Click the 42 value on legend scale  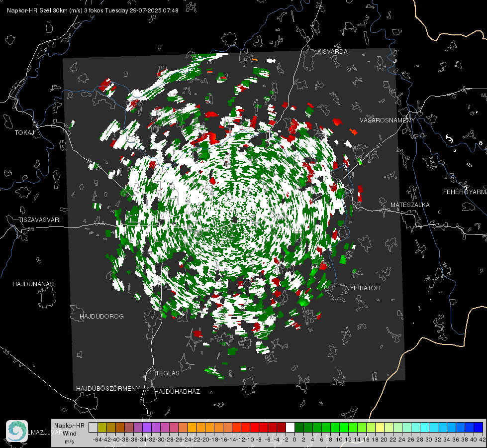pyautogui.click(x=483, y=440)
